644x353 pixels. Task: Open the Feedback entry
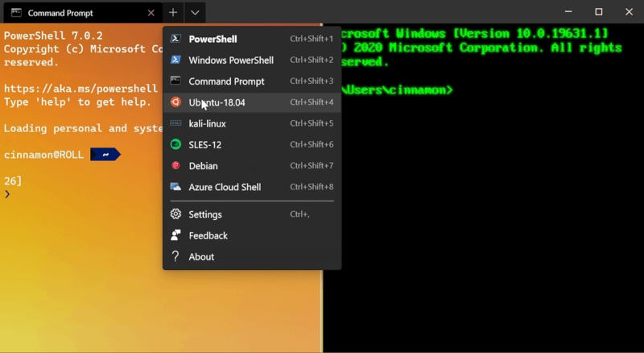252,235
